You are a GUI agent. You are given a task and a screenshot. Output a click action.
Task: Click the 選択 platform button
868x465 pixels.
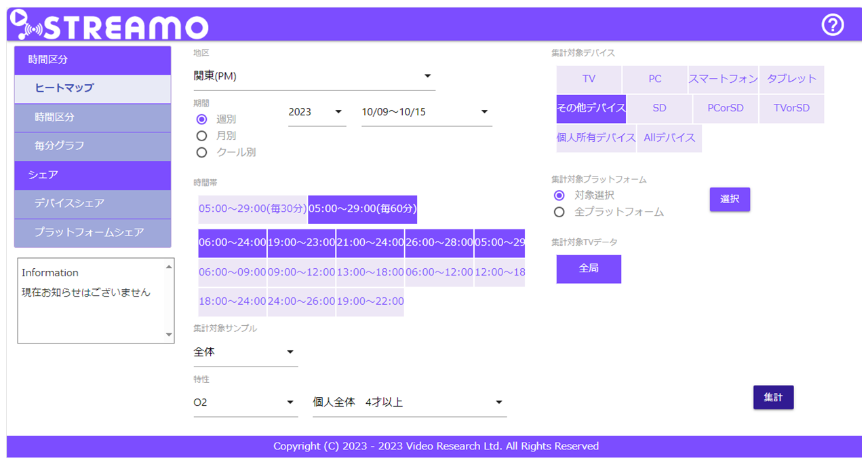730,200
